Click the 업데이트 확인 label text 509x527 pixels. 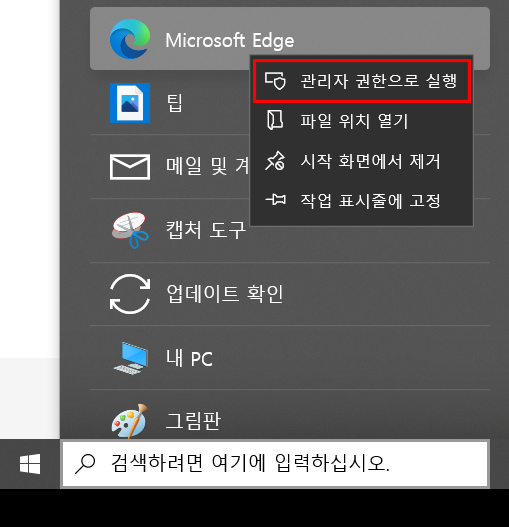tap(225, 294)
